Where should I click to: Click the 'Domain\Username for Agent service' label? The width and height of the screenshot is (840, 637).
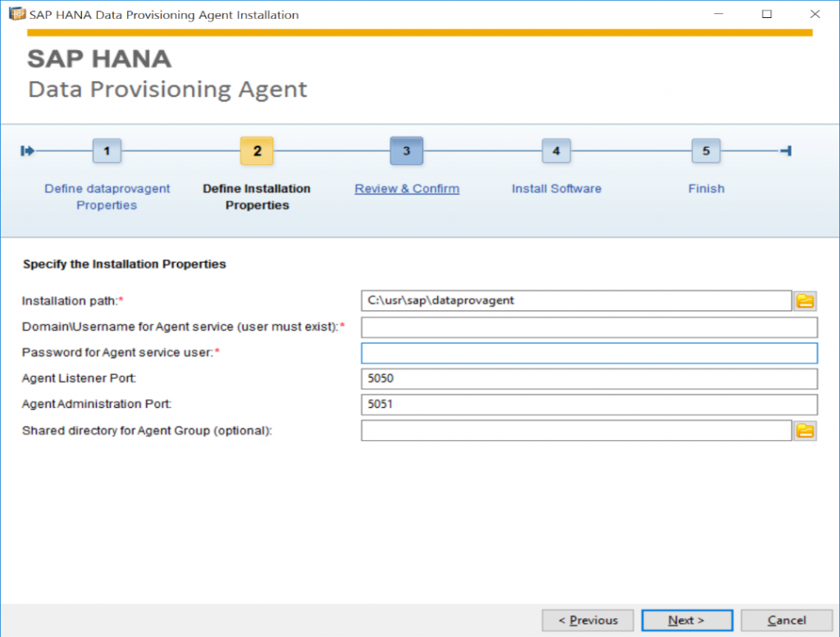pyautogui.click(x=183, y=327)
